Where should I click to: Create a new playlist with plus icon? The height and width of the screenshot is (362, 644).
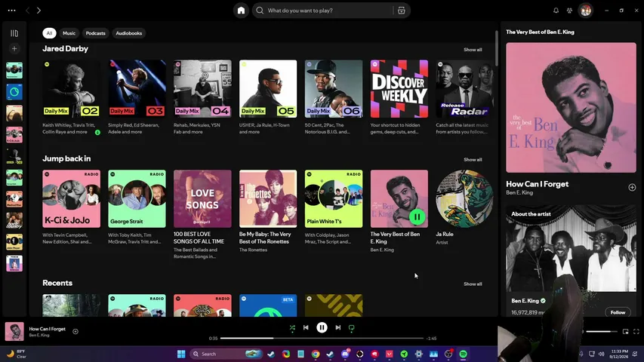14,49
